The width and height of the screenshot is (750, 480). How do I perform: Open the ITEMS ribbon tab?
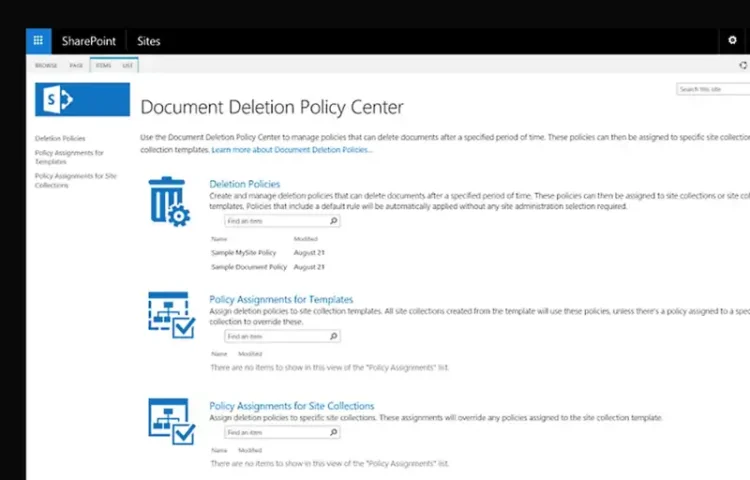(x=103, y=65)
